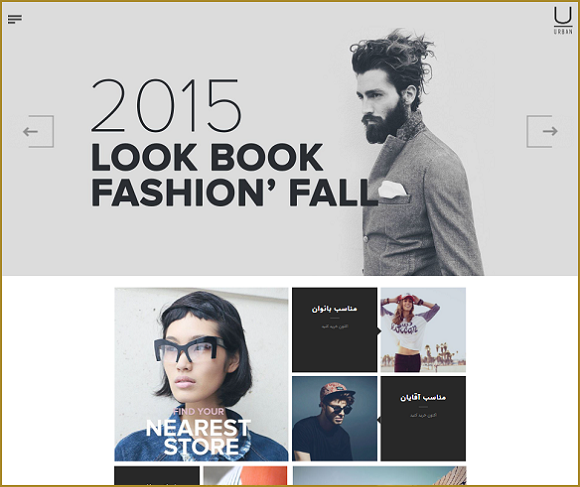Open the man in sunglasses photo
The height and width of the screenshot is (487, 580).
coord(334,419)
